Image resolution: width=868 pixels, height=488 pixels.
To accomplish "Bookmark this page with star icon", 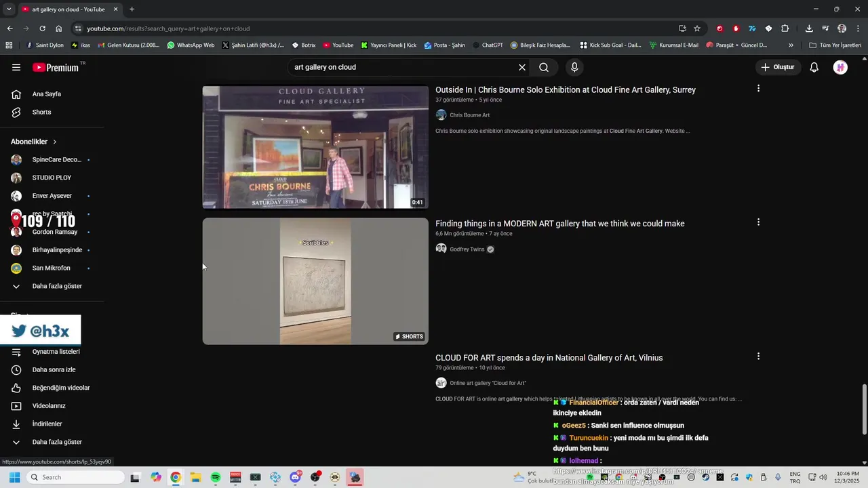I will coord(697,28).
